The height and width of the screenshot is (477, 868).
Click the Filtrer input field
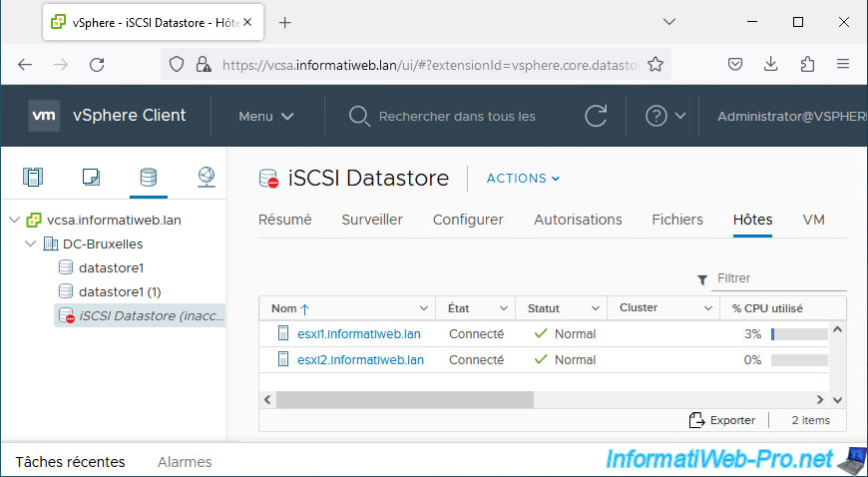[778, 278]
